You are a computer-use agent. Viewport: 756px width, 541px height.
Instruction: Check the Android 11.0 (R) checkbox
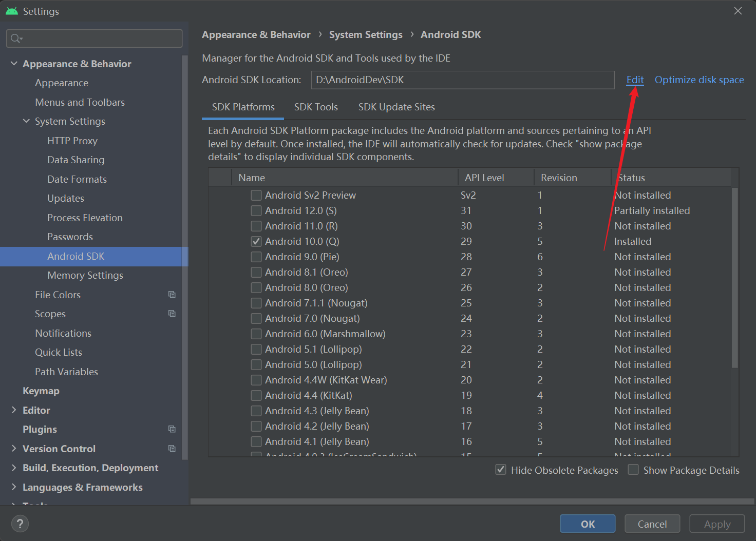click(x=256, y=226)
